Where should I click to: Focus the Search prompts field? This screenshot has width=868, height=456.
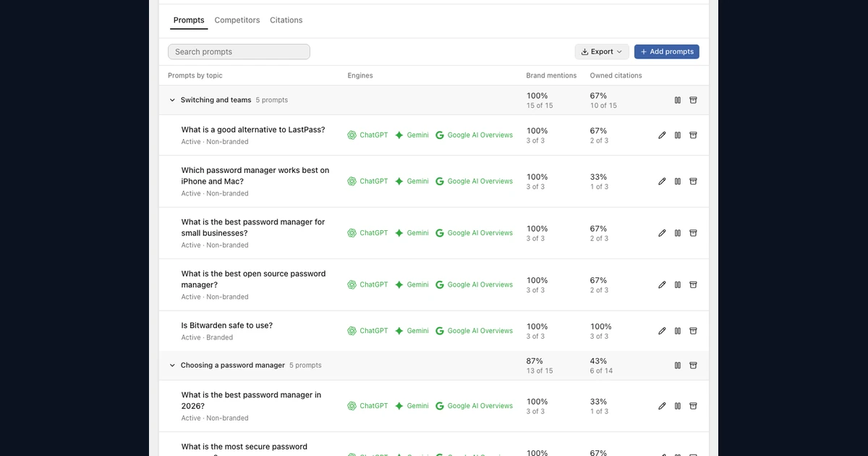(x=239, y=52)
